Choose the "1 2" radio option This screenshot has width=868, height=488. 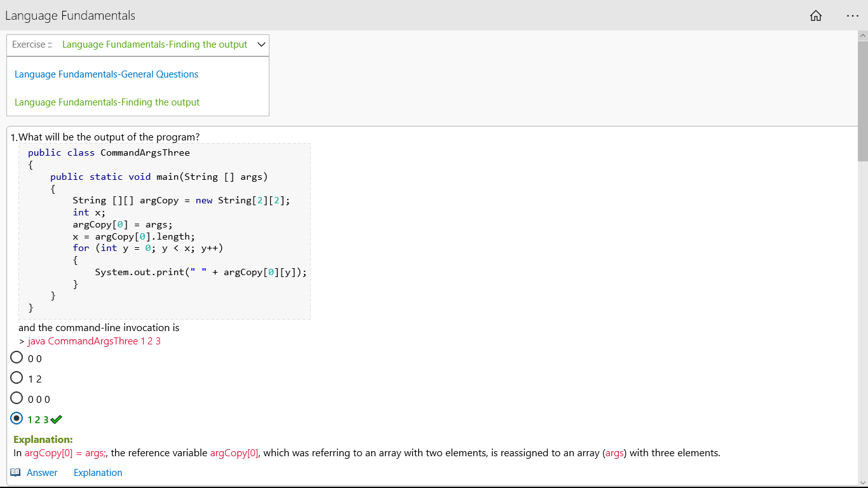click(x=17, y=378)
